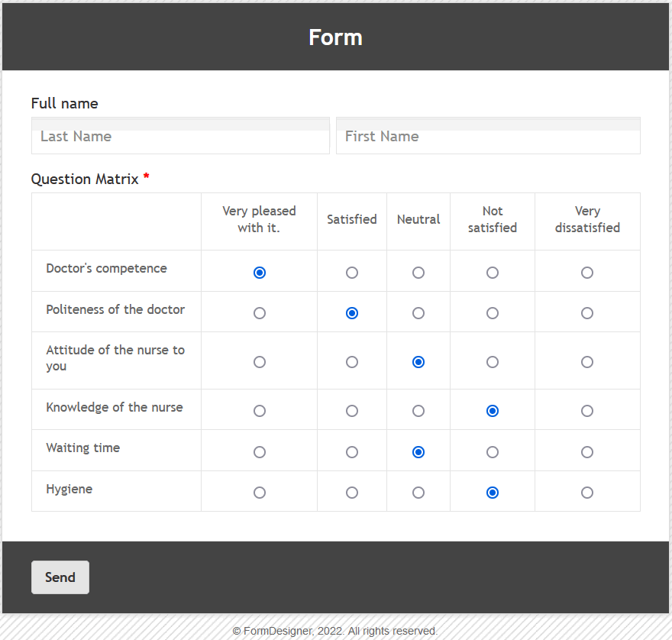Choose Very dissatisfied for Hygiene
Viewport: 672px width, 640px height.
pos(587,493)
